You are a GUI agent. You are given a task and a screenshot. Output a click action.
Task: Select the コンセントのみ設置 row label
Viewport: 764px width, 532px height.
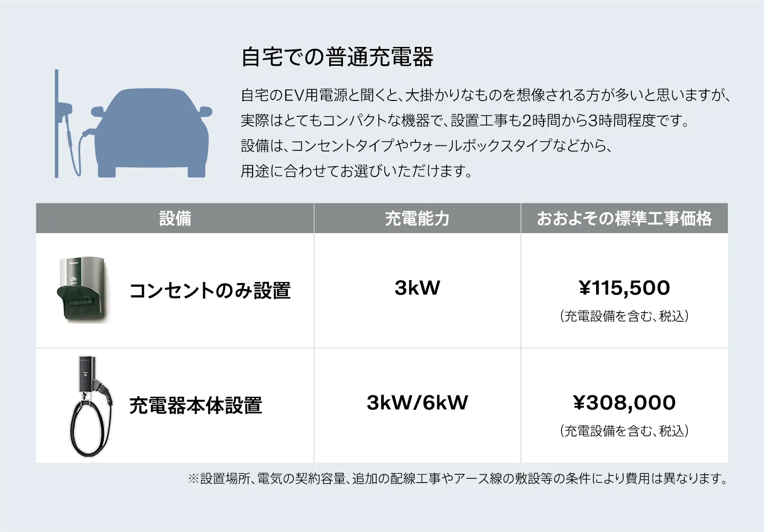[210, 291]
